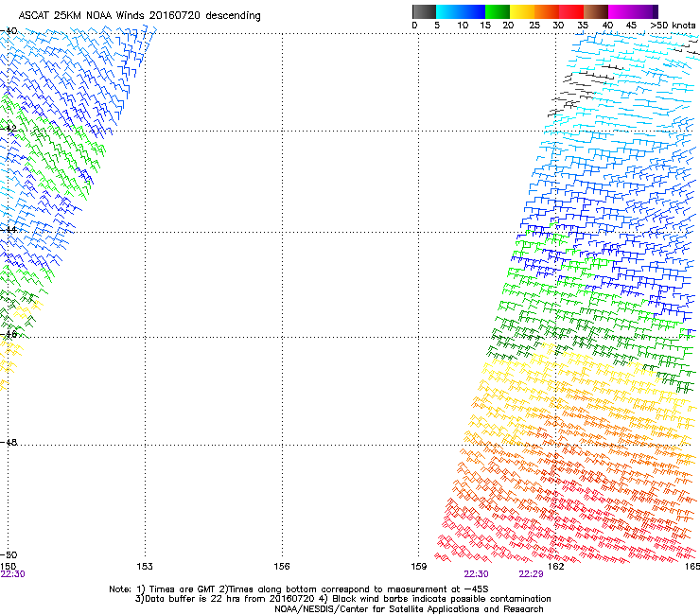The width and height of the screenshot is (700, 615).
Task: Click the purple '22:30' time label left of '22:29'
Action: coord(476,574)
